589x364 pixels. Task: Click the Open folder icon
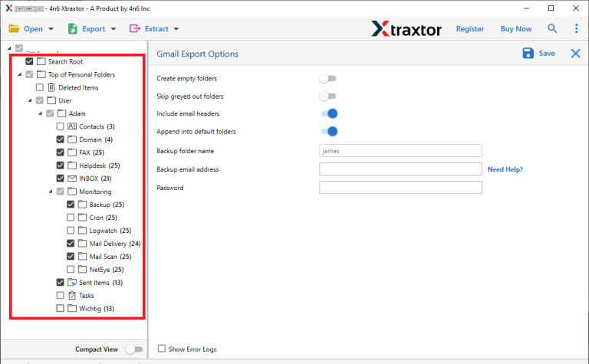click(14, 28)
